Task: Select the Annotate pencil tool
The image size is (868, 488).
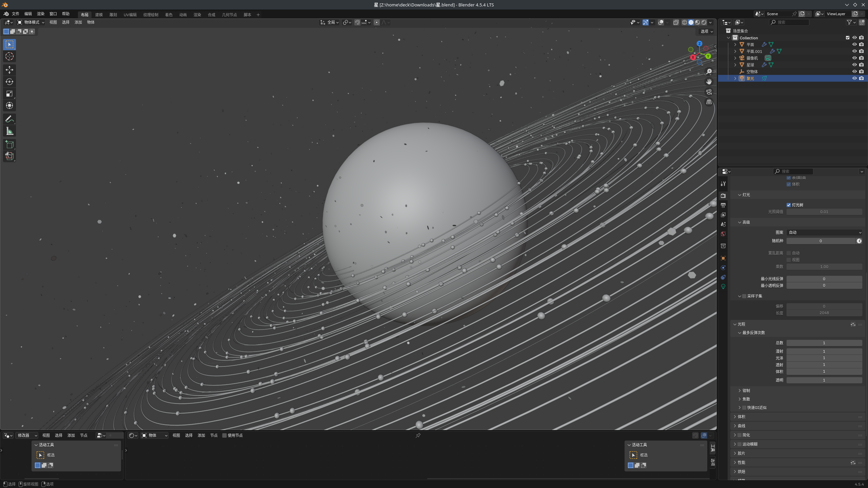Action: click(x=9, y=119)
